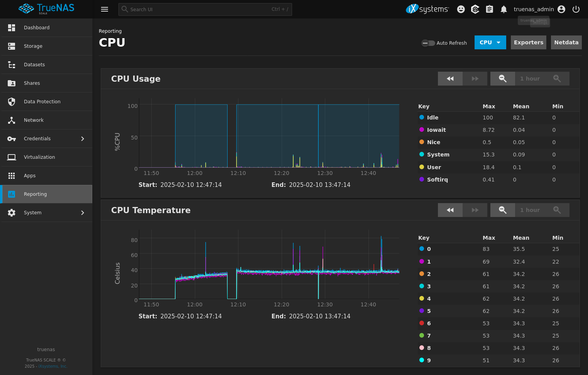Click the Exporters button
The width and height of the screenshot is (588, 375).
point(528,42)
